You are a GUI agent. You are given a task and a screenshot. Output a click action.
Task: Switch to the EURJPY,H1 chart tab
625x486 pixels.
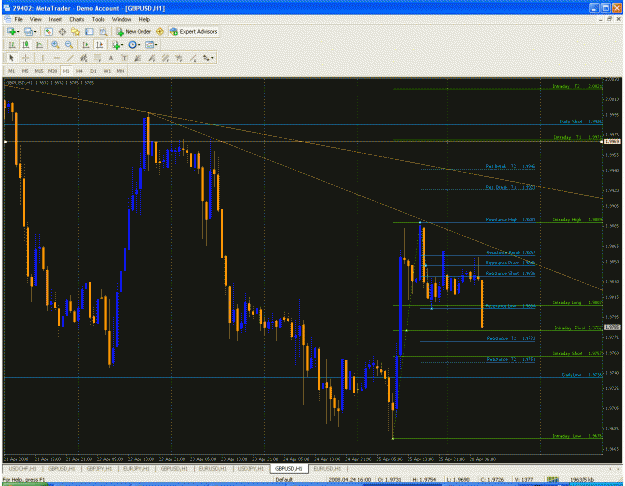pyautogui.click(x=136, y=468)
